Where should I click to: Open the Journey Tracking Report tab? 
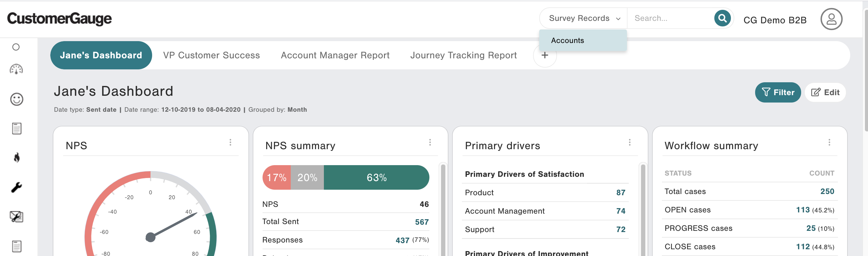[464, 55]
